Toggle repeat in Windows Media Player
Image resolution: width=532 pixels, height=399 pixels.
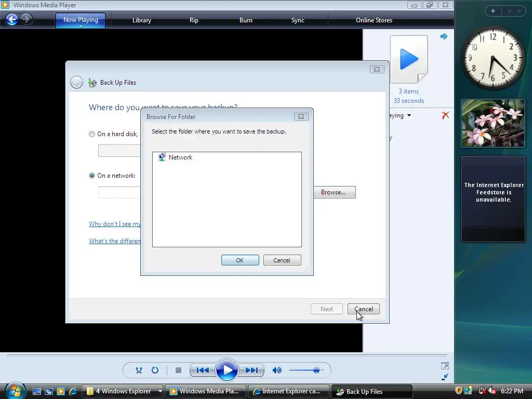pyautogui.click(x=155, y=370)
